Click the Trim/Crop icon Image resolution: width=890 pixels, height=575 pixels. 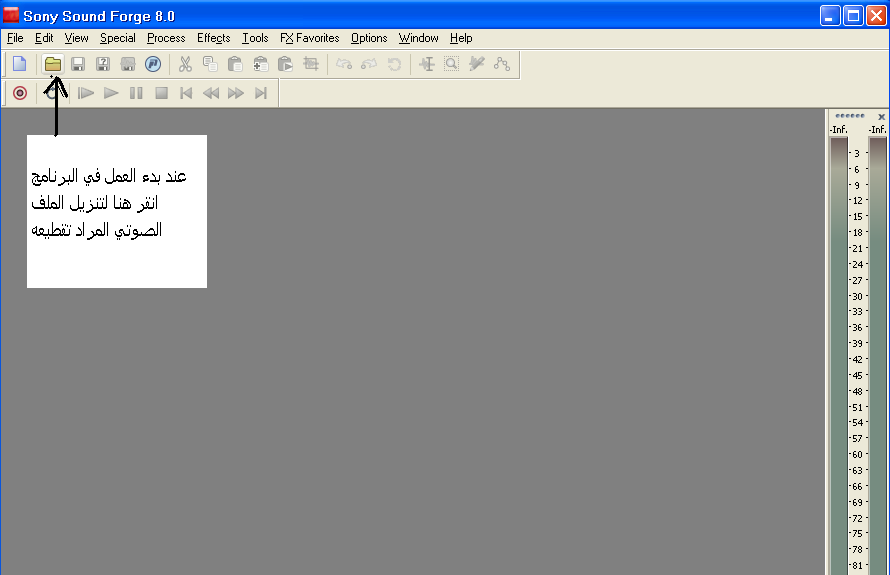(x=310, y=64)
